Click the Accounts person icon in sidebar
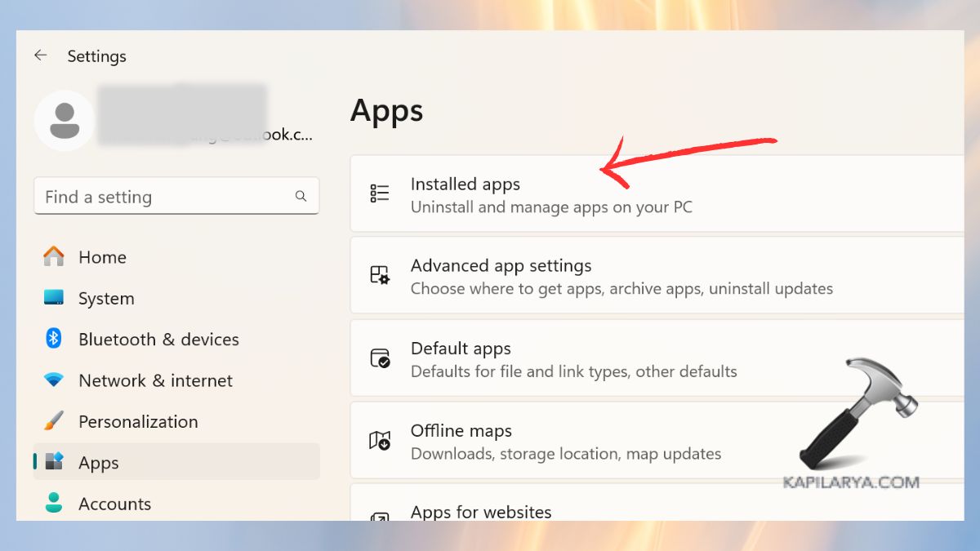 pyautogui.click(x=54, y=503)
